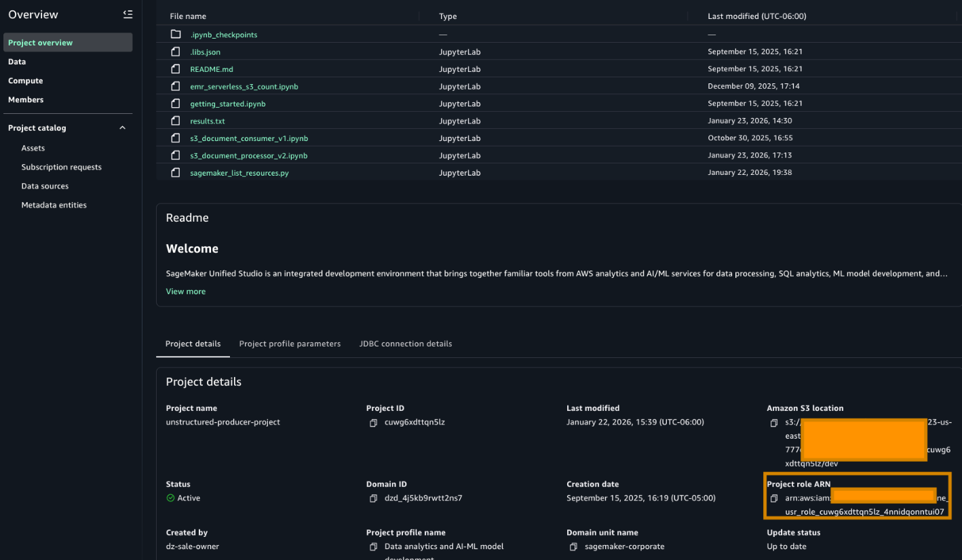Open the JDBC connection details tab
The width and height of the screenshot is (962, 560).
[x=405, y=344]
